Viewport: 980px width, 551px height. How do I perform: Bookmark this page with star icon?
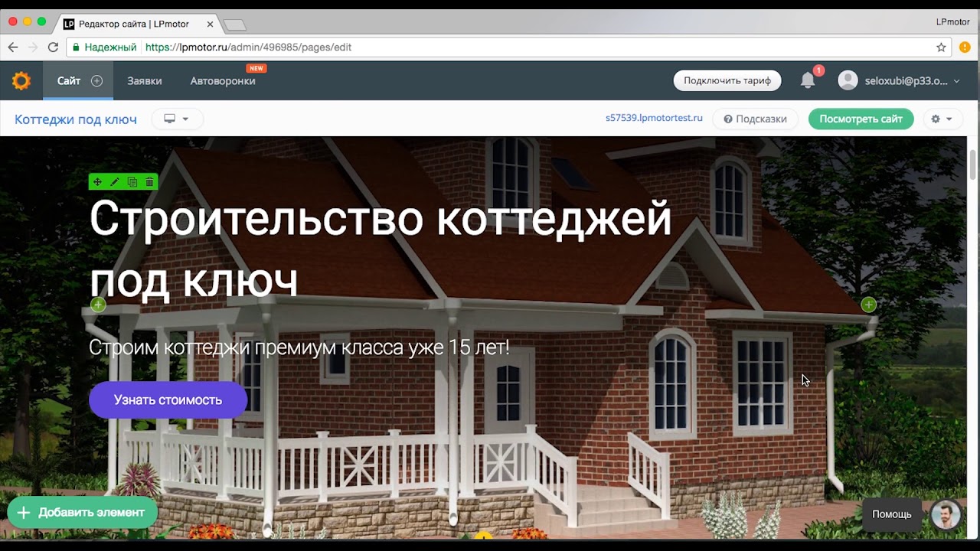[x=941, y=47]
